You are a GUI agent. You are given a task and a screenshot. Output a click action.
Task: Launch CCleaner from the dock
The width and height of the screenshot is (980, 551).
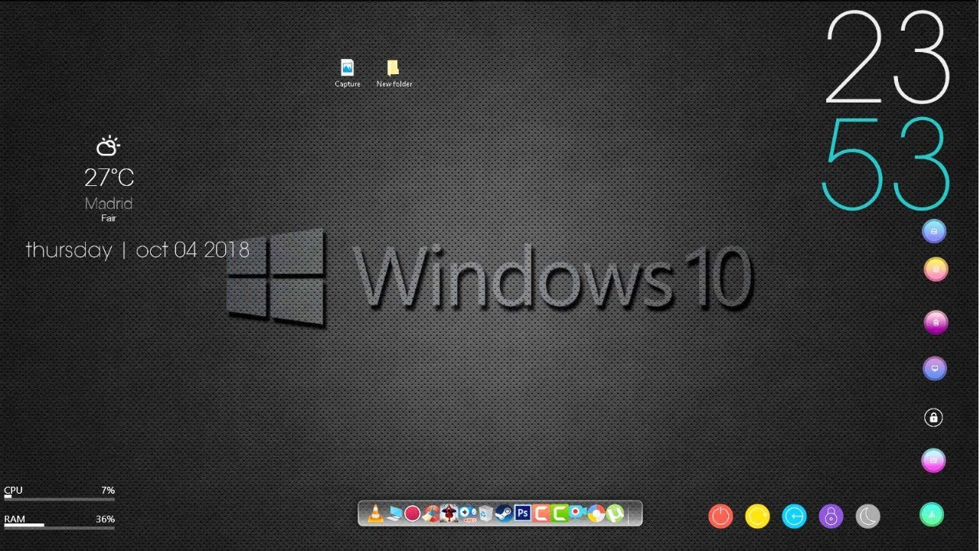click(x=431, y=514)
